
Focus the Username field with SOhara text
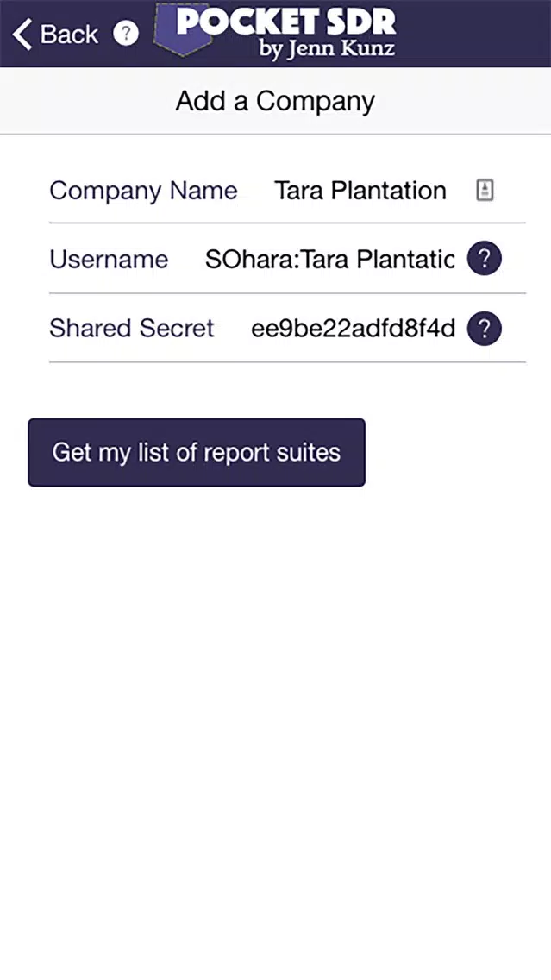click(330, 259)
